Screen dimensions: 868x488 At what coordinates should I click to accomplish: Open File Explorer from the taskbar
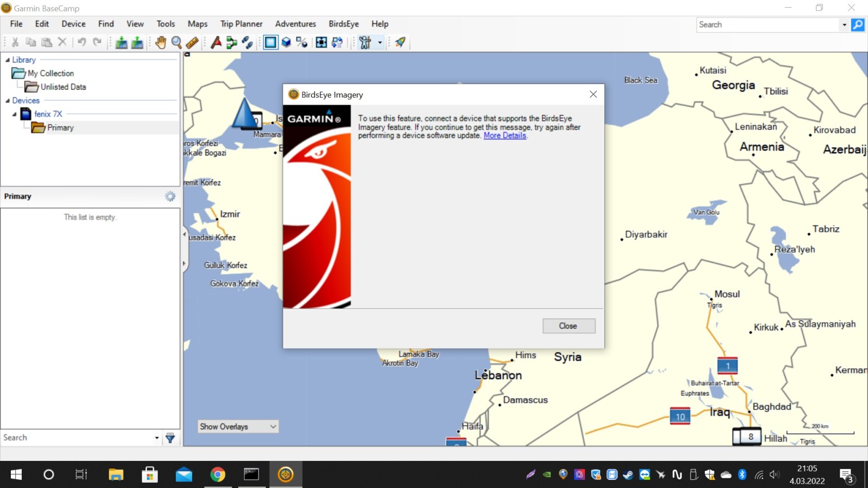pos(116,475)
